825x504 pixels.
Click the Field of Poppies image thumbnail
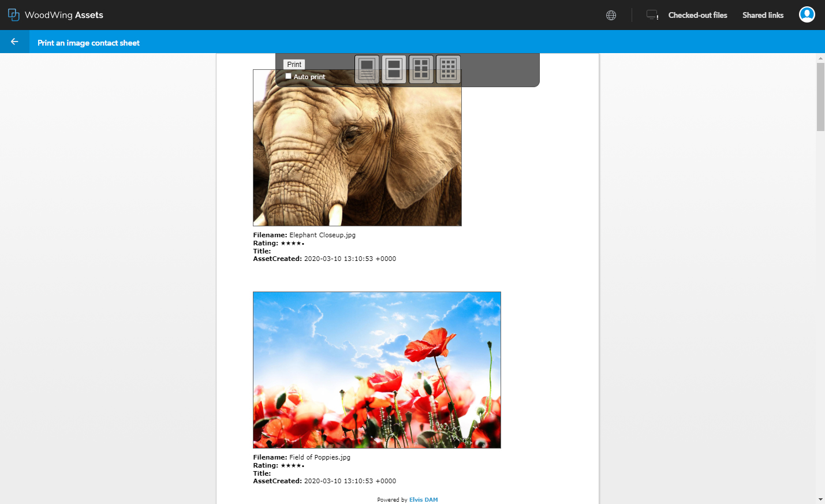(377, 370)
